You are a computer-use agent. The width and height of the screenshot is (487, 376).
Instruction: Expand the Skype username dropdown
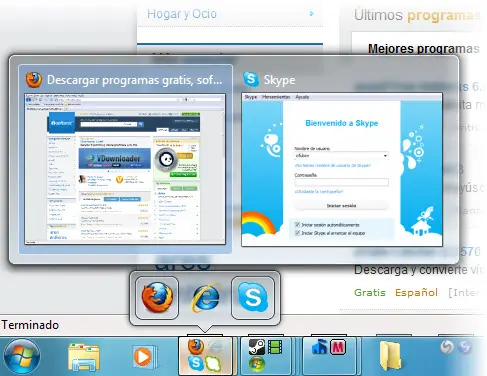(385, 156)
